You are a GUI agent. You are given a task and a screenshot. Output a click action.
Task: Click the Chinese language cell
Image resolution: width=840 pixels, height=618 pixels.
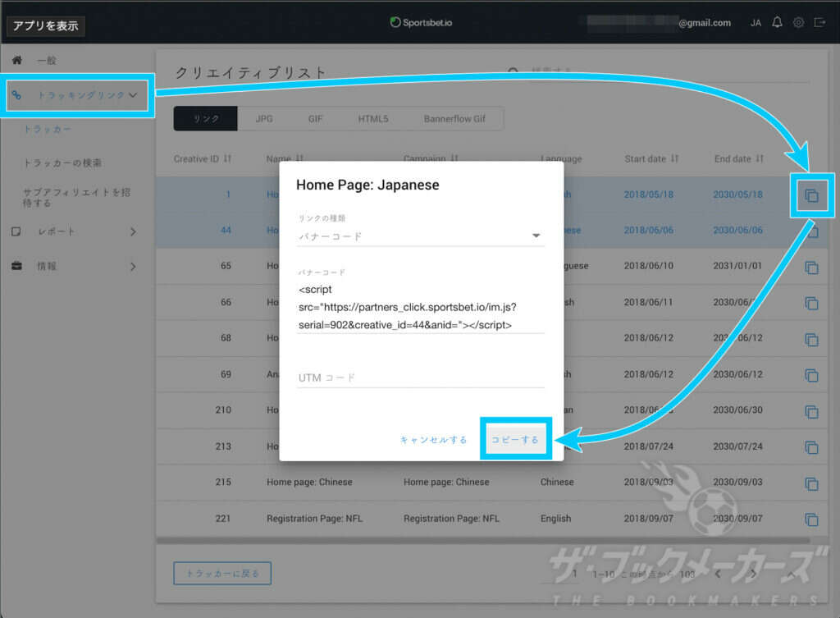[x=557, y=482]
